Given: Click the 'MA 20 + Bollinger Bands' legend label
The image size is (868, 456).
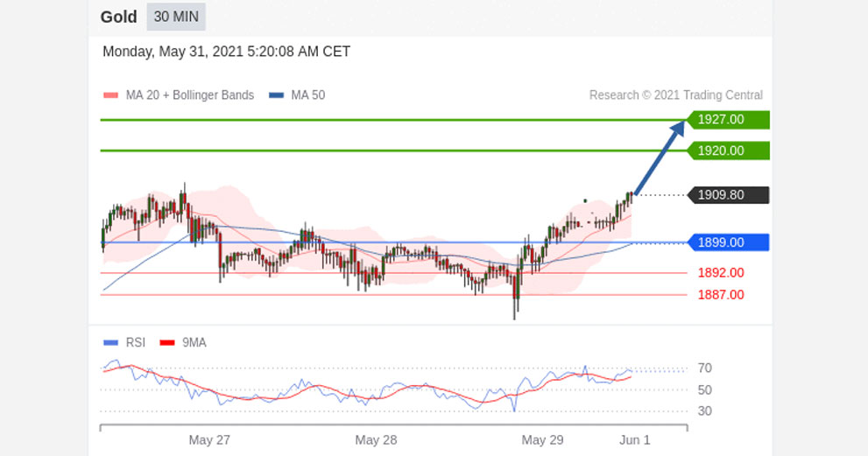Looking at the screenshot, I should click(x=190, y=95).
